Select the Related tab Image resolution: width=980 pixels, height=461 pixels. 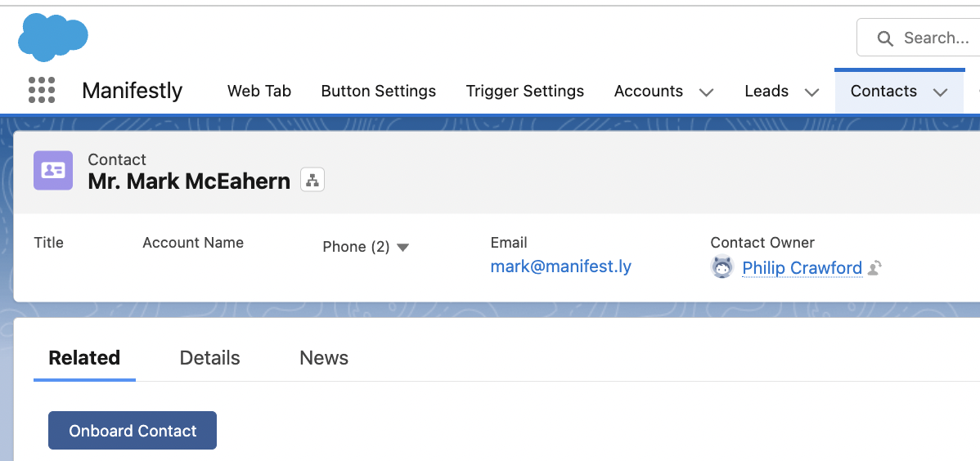click(84, 358)
